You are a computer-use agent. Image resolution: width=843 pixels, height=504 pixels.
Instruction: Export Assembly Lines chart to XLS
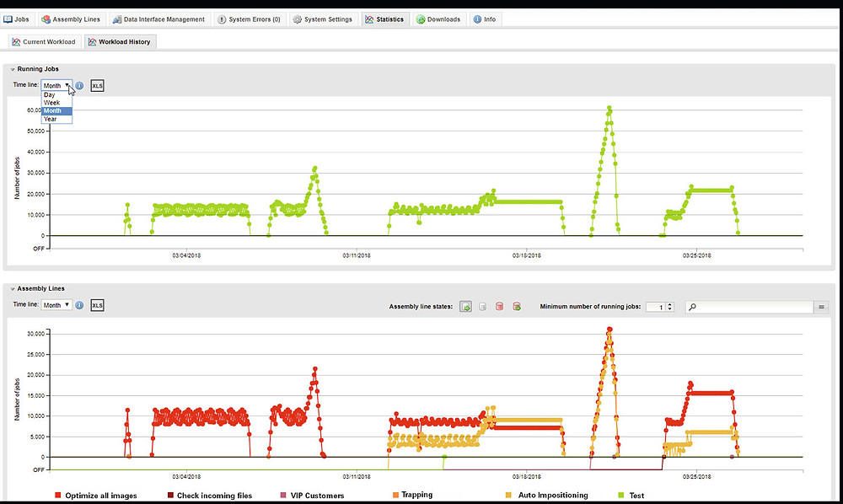tap(97, 305)
